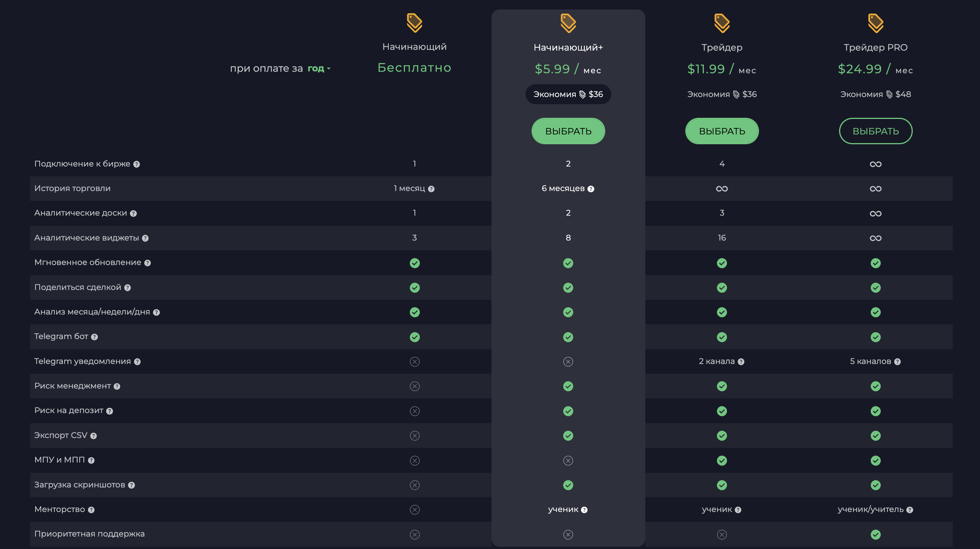The height and width of the screenshot is (549, 980).
Task: Open help icon next to Менторство label
Action: pyautogui.click(x=91, y=510)
